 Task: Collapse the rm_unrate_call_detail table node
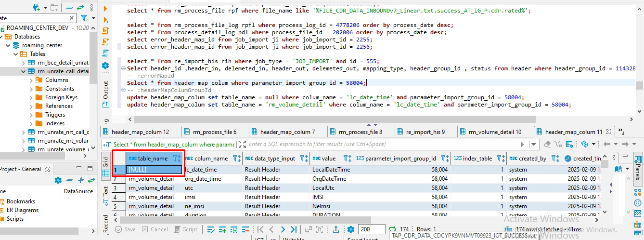(24, 71)
